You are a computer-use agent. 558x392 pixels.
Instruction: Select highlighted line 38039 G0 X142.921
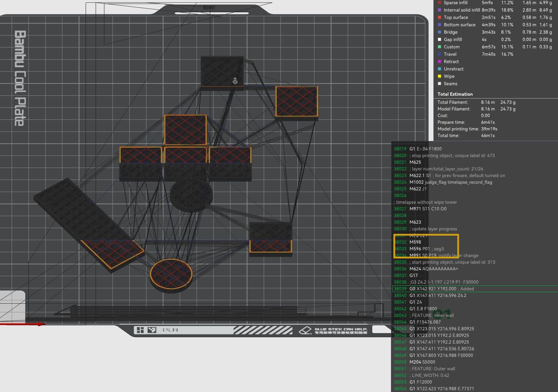(474, 289)
